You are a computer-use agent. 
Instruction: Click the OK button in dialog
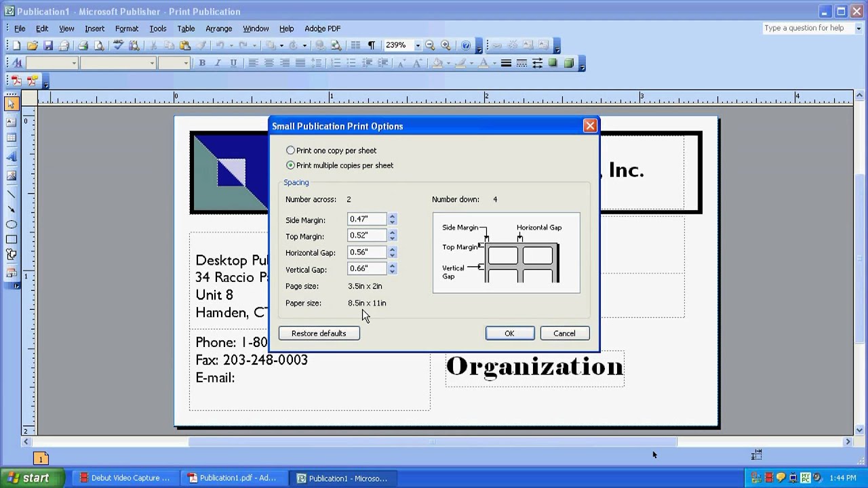(509, 333)
